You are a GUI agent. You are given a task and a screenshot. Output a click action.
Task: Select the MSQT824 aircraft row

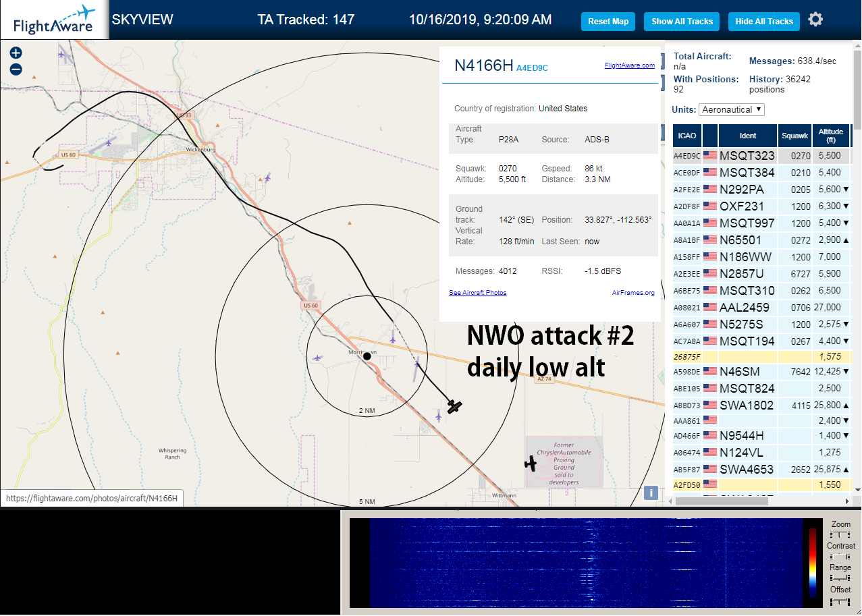(x=761, y=389)
